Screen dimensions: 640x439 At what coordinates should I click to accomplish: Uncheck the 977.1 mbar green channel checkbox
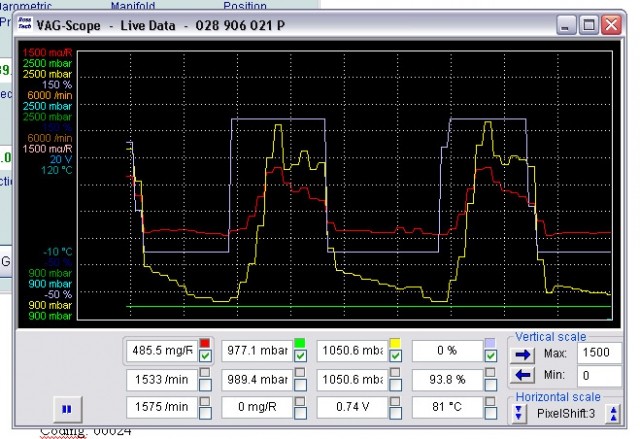coord(300,356)
